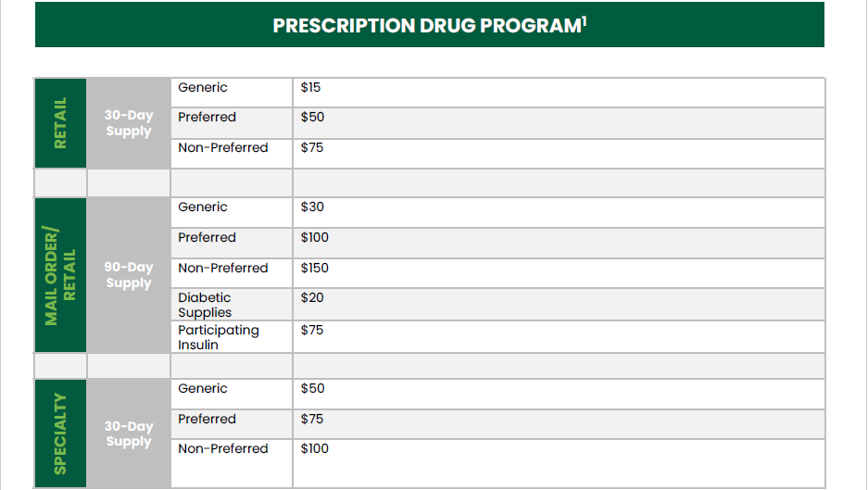This screenshot has width=868, height=490.
Task: Select the Diabetic Supplies row label
Action: pos(205,305)
